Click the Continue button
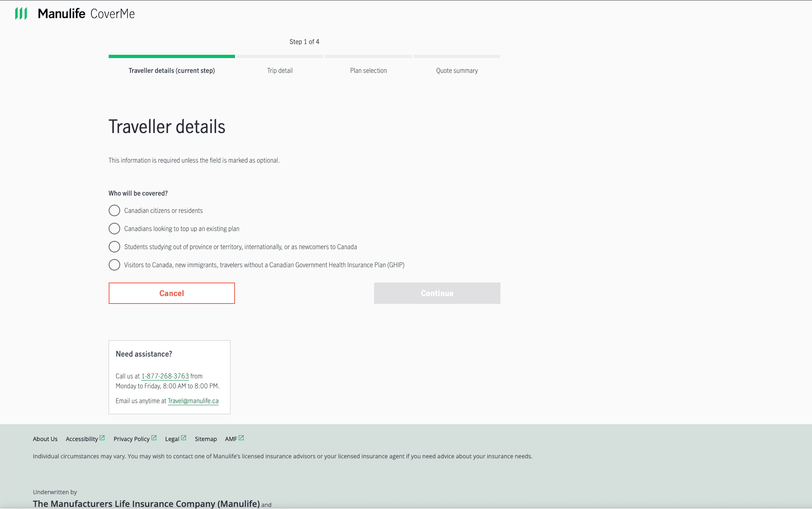Viewport: 812px width, 509px height. (437, 293)
